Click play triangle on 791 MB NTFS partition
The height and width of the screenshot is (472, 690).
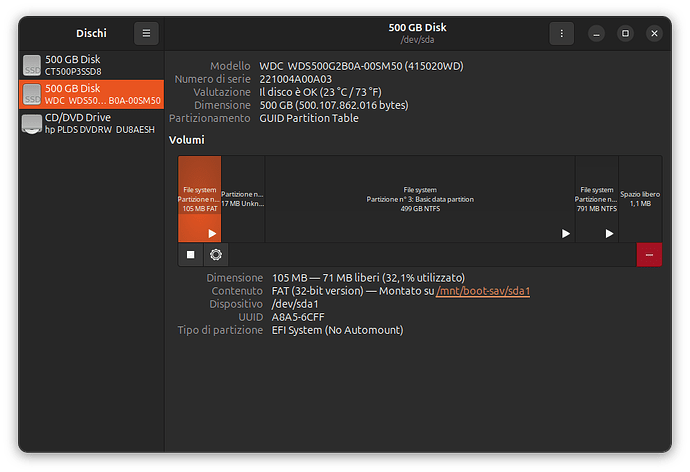pyautogui.click(x=609, y=234)
